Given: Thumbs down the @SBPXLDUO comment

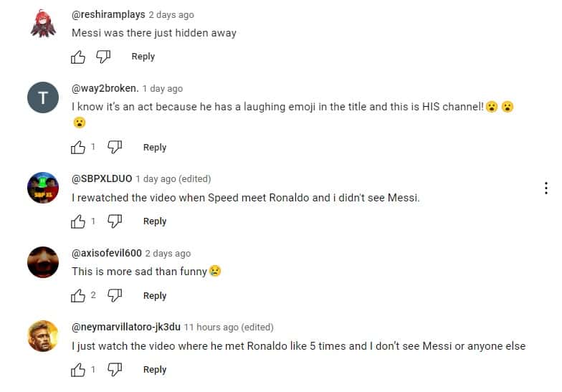Looking at the screenshot, I should (115, 221).
